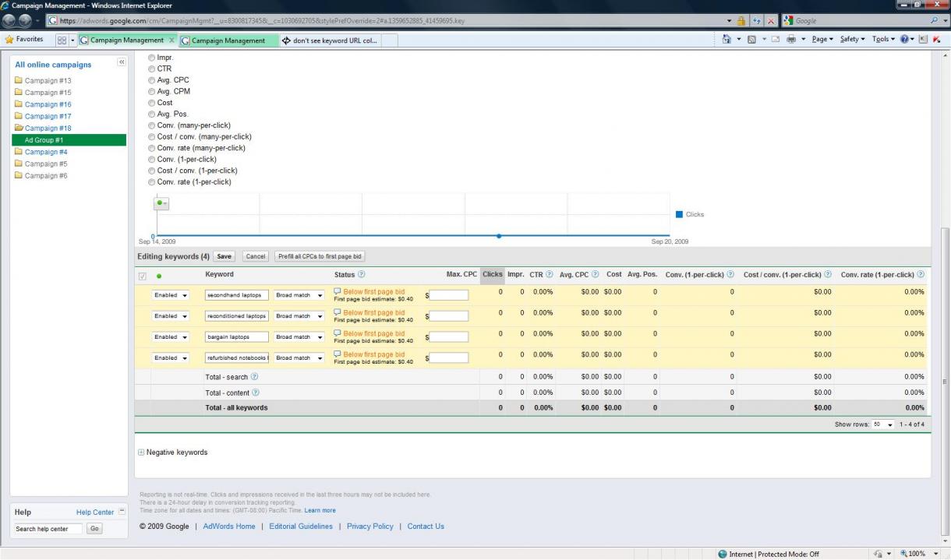Open the Quick Tabs grid icon
Viewport: 951px width, 560px height.
tap(62, 41)
